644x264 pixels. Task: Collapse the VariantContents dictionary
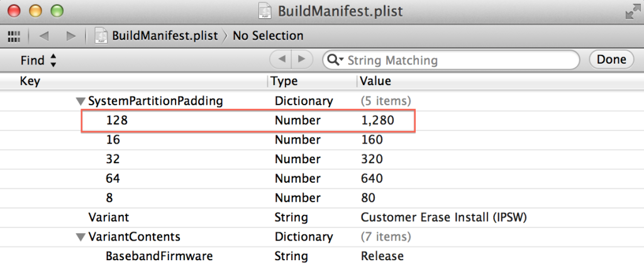(80, 238)
